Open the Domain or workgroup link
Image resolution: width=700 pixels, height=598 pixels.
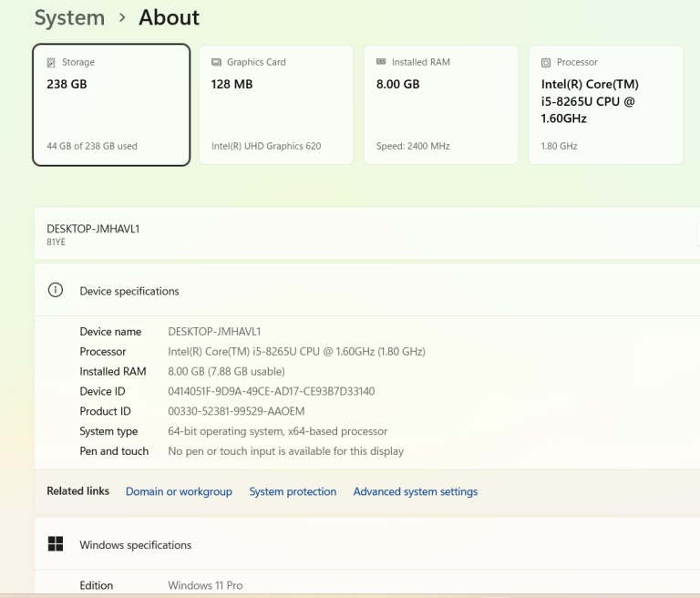(x=179, y=491)
